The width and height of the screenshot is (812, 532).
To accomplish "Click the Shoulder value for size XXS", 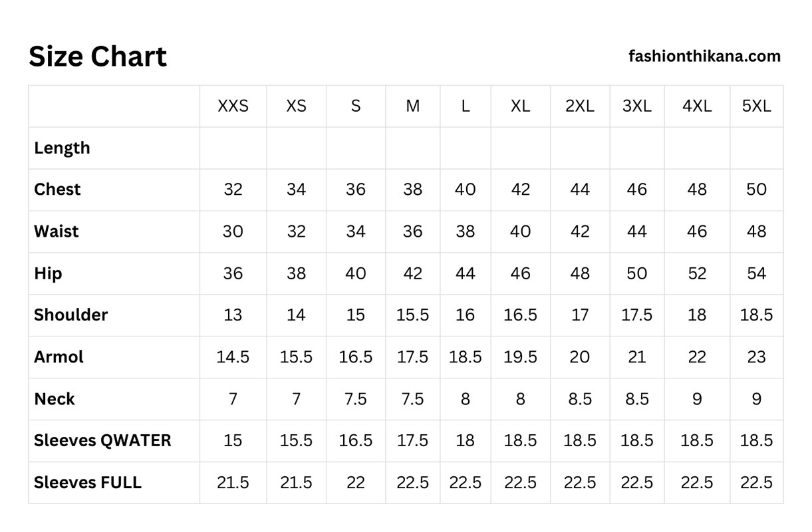I will (233, 315).
